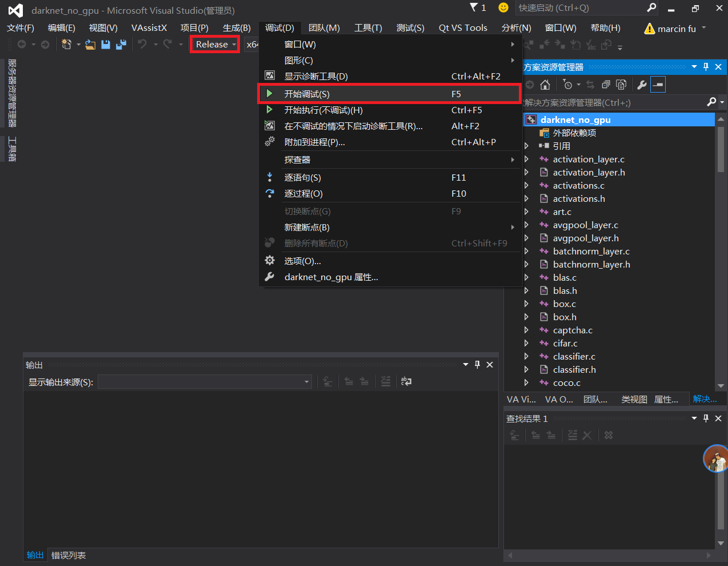Click the Solution Explorer search magnifier icon
This screenshot has width=728, height=566.
coord(711,102)
